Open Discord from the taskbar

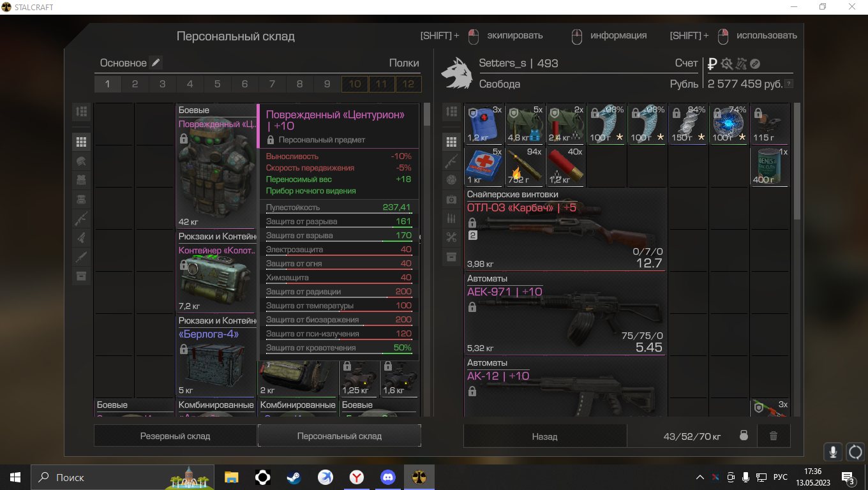click(388, 477)
